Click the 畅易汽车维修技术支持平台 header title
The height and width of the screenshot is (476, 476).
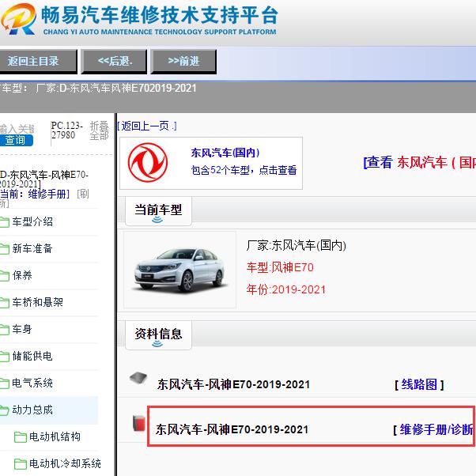(x=160, y=15)
